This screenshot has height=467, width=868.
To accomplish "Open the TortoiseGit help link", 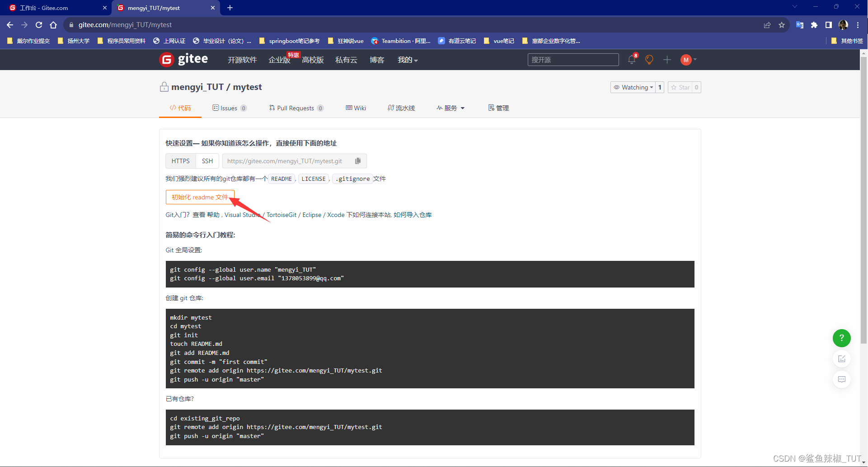I will click(282, 215).
